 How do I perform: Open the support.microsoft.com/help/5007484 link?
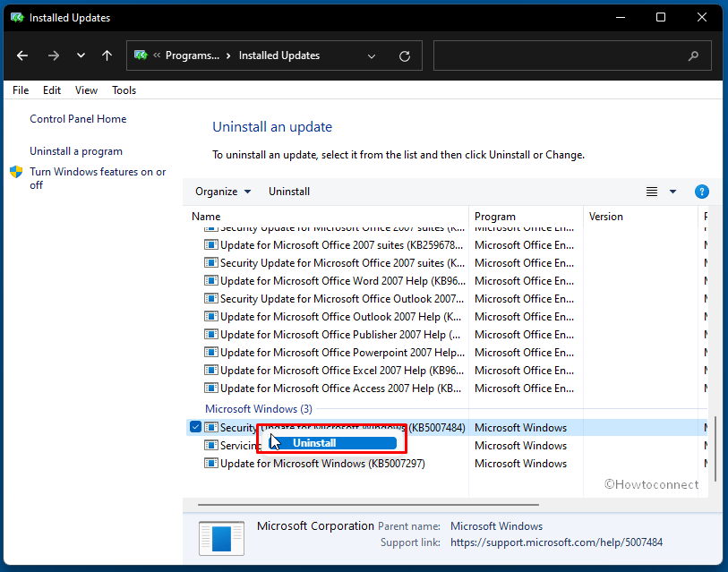(x=556, y=542)
